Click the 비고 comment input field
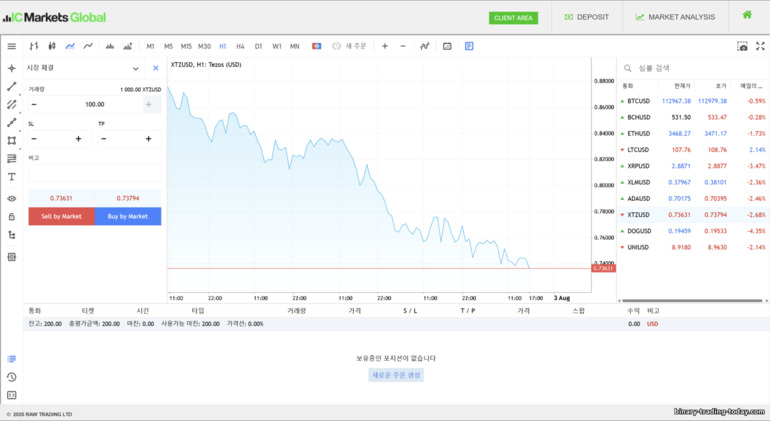The image size is (770, 421). (94, 173)
